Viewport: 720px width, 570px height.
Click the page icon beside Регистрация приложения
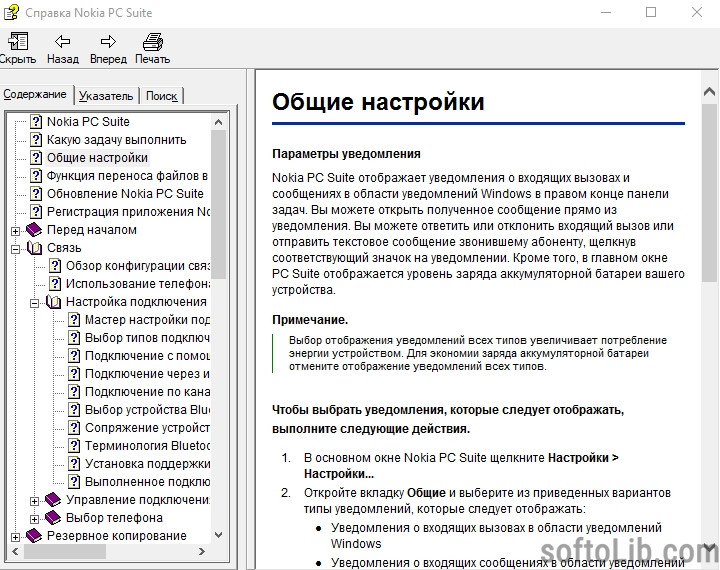click(36, 212)
